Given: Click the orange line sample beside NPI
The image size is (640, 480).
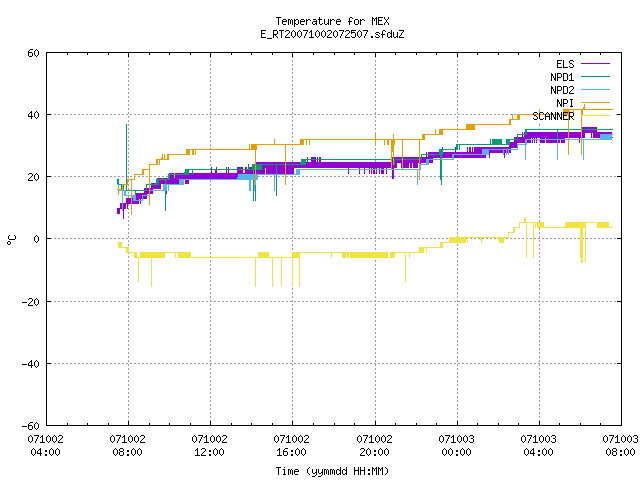Looking at the screenshot, I should point(596,102).
